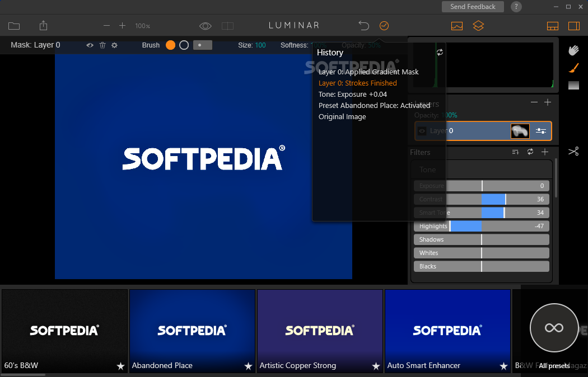Viewport: 588px width, 377px height.
Task: Zoom out with minus icon
Action: tap(106, 26)
